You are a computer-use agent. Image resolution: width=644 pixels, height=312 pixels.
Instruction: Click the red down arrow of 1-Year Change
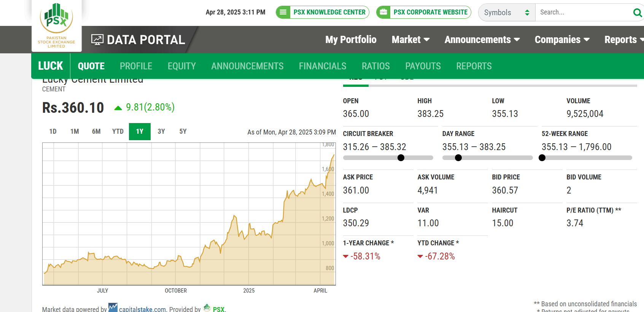tap(345, 256)
